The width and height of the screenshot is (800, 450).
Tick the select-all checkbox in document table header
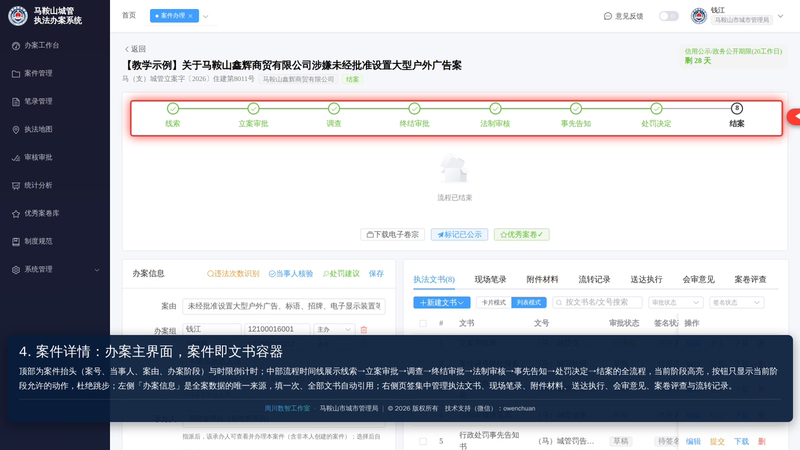(423, 323)
